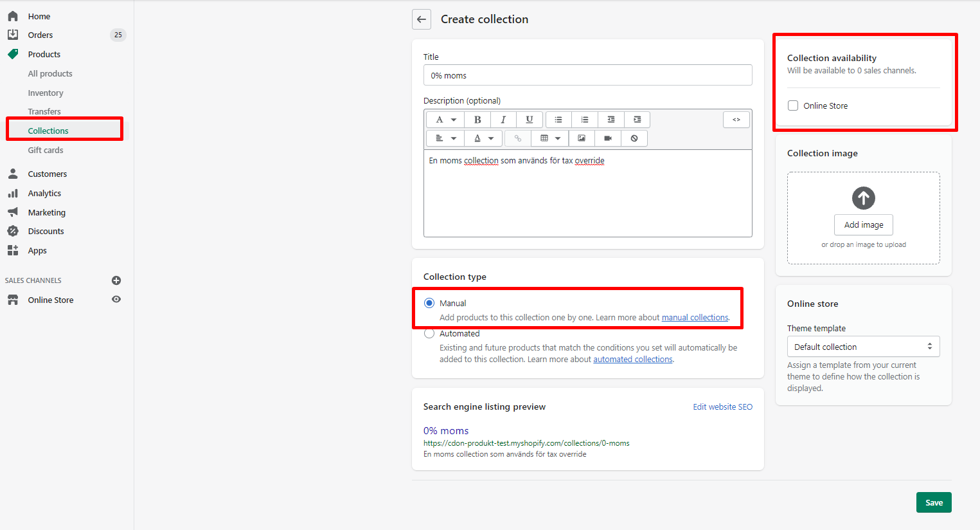Open the Theme template dropdown
This screenshot has width=980, height=530.
click(x=863, y=347)
